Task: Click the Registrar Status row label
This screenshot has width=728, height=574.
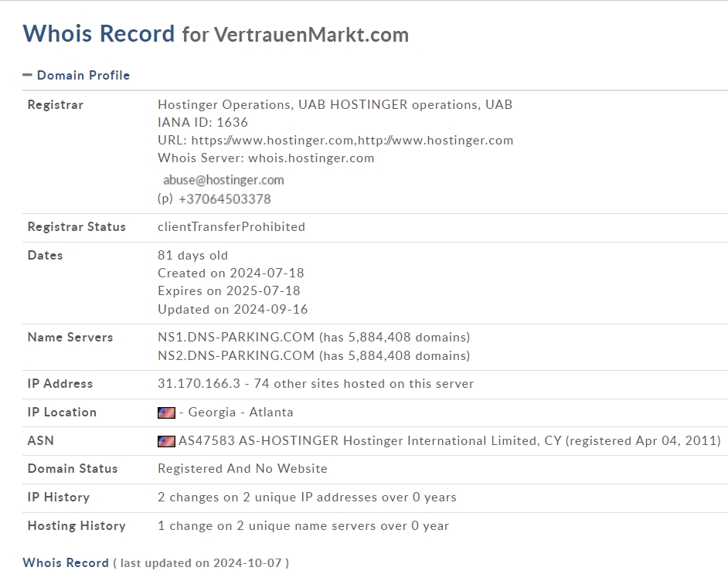Action: [x=77, y=227]
